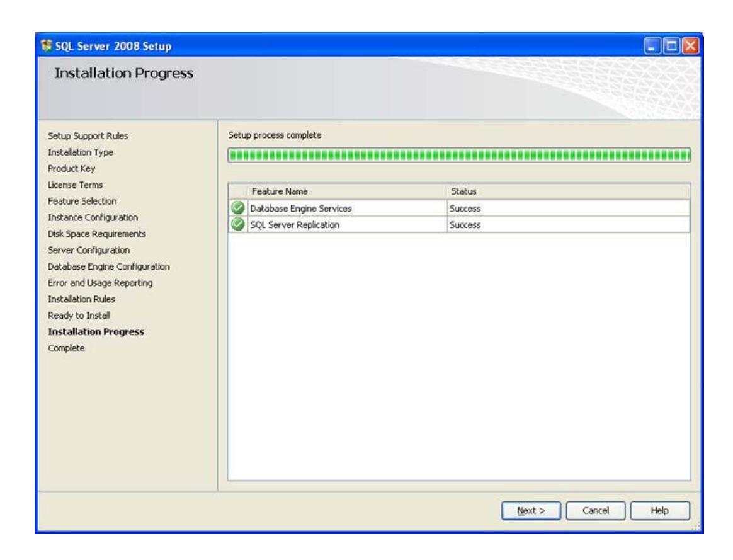The image size is (733, 560).
Task: Select the Database Engine Services row
Action: click(459, 208)
